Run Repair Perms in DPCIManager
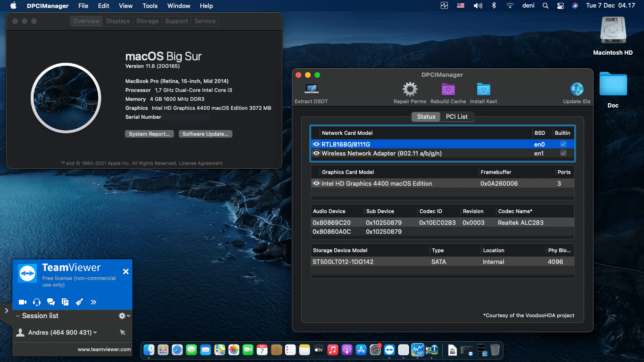 pos(410,93)
